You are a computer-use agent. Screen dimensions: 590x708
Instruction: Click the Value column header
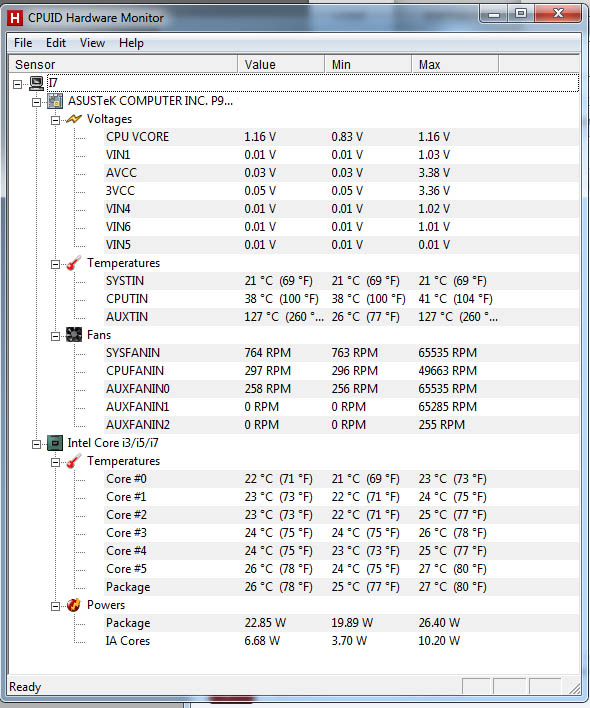click(x=281, y=65)
